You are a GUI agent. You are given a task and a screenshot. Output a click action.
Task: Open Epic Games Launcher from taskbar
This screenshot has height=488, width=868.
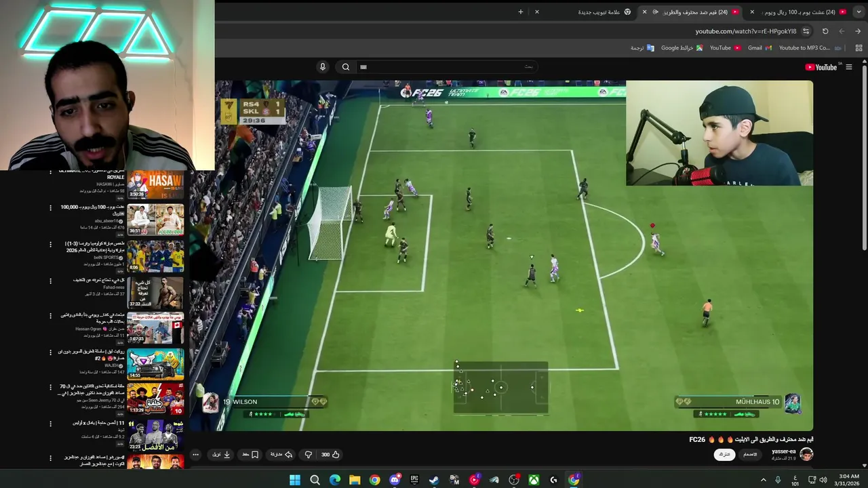pos(414,480)
